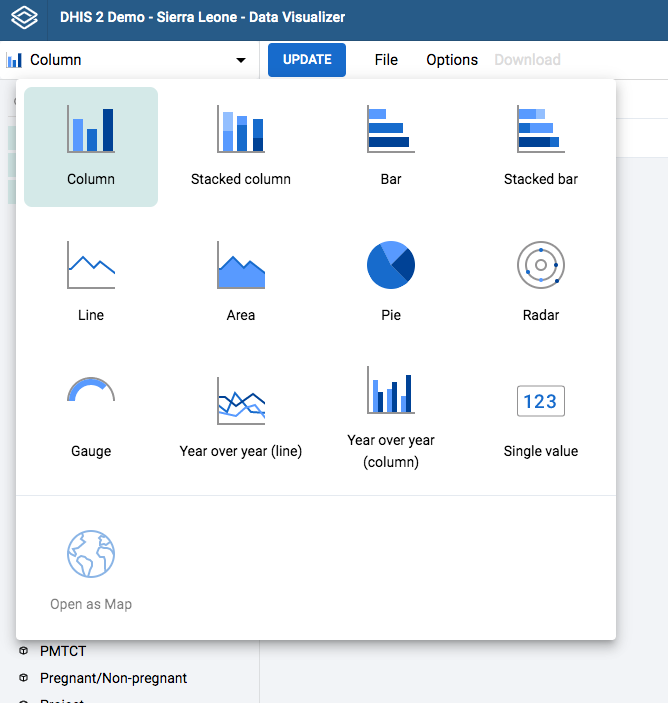Select the Stacked bar chart type
The height and width of the screenshot is (703, 668).
click(541, 147)
